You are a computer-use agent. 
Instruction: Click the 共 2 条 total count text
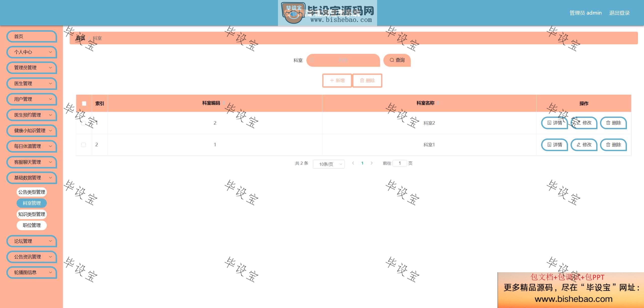click(x=301, y=163)
